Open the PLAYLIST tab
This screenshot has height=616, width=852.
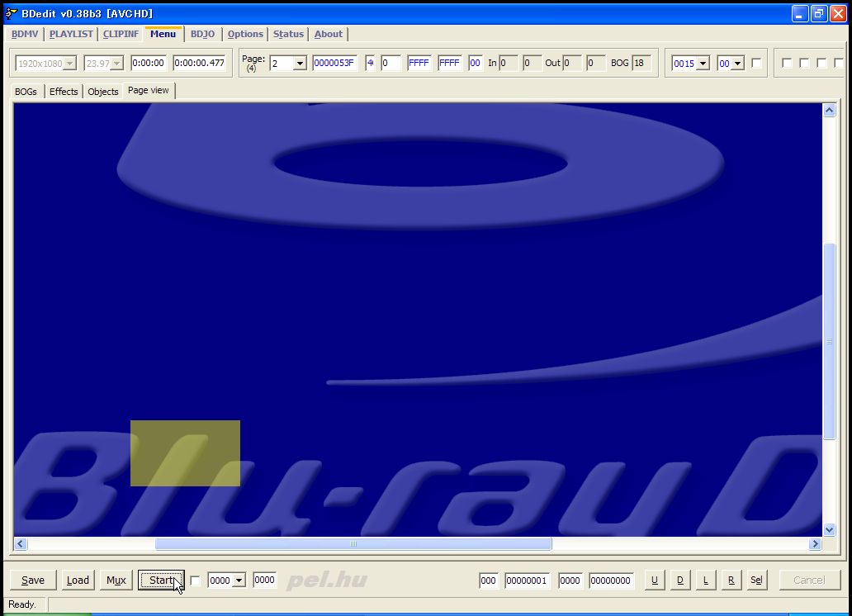click(71, 34)
